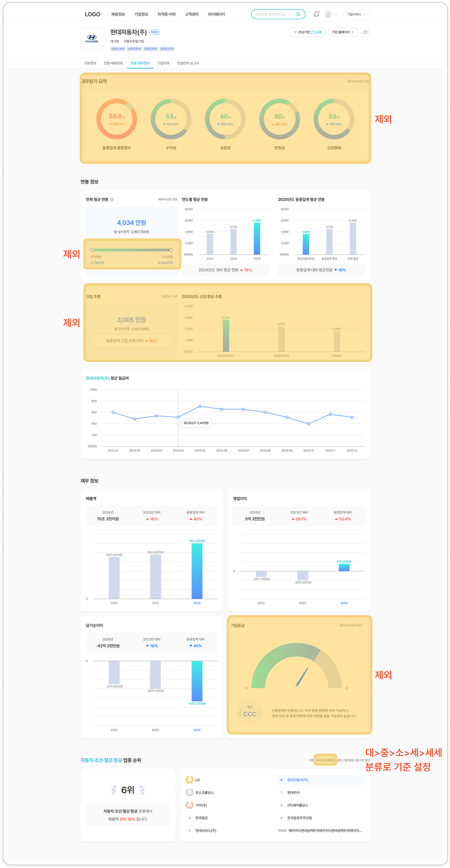
Task: Click the bronze rank 3 medal icon for 기아(주)
Action: 189,805
